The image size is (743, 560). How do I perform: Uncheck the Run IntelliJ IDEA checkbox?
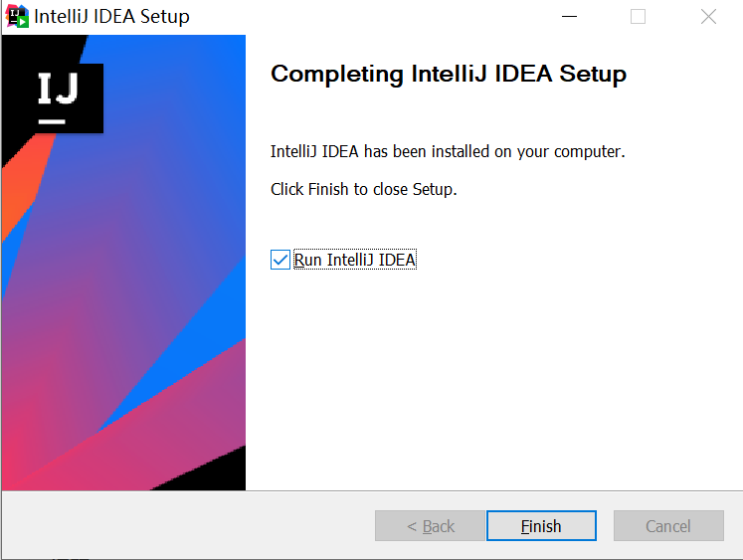coord(280,260)
